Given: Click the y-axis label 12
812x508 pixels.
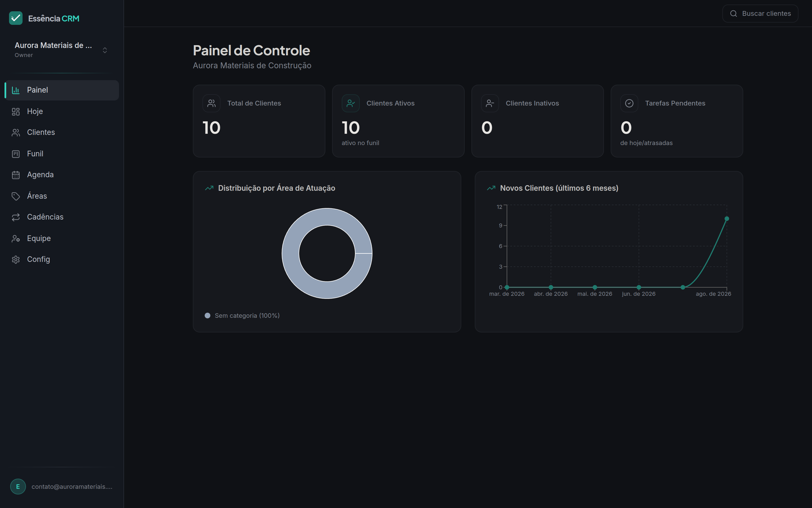Looking at the screenshot, I should (499, 207).
